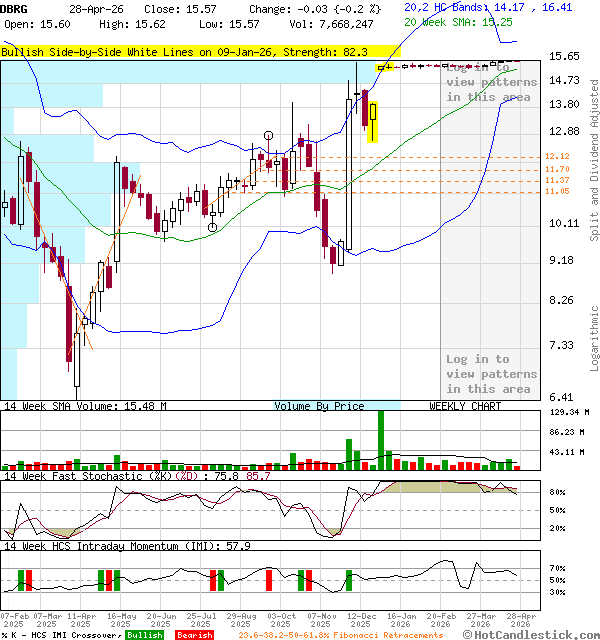
Task: Click the DBRG ticker symbol
Action: tap(16, 8)
